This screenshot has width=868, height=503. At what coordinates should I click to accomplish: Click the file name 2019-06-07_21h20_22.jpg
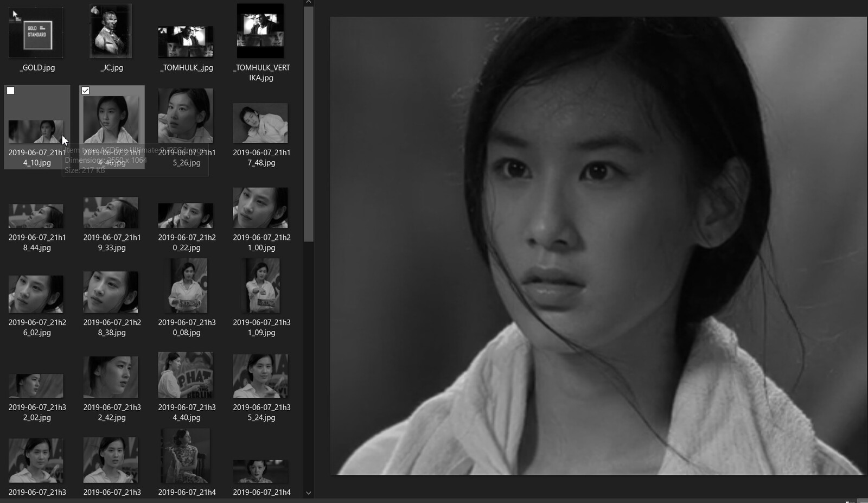(x=187, y=243)
